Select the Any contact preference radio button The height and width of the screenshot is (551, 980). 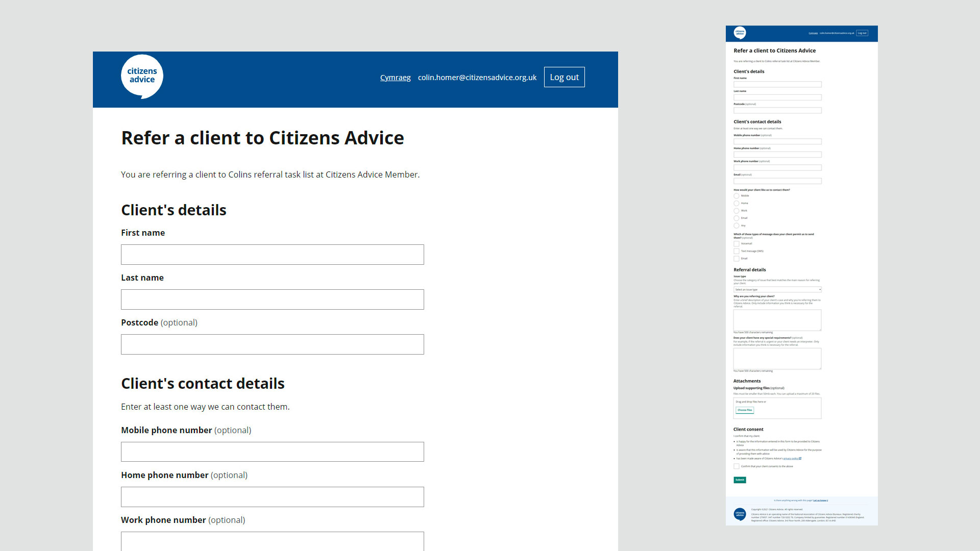737,226
